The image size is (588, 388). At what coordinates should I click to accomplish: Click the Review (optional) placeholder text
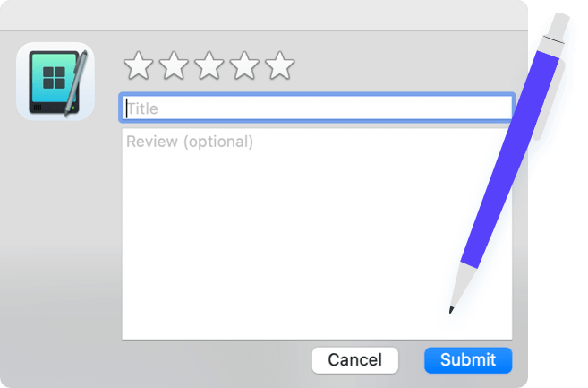click(190, 142)
